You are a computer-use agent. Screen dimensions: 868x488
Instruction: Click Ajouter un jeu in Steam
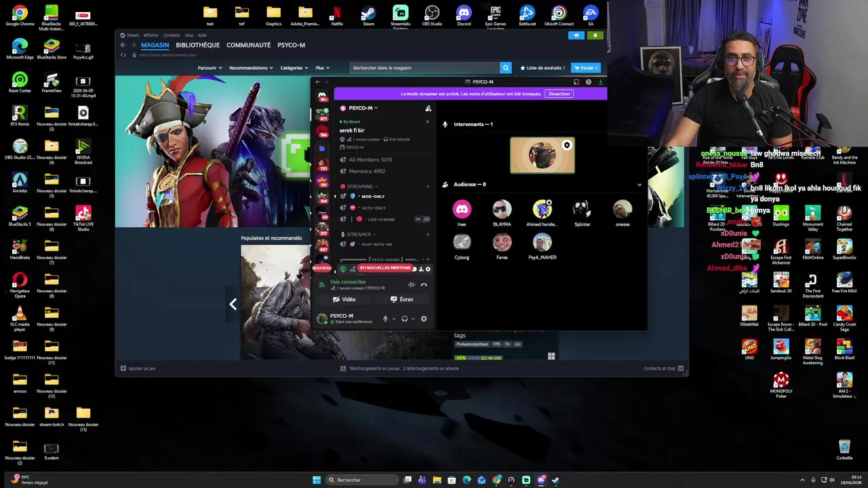click(138, 369)
